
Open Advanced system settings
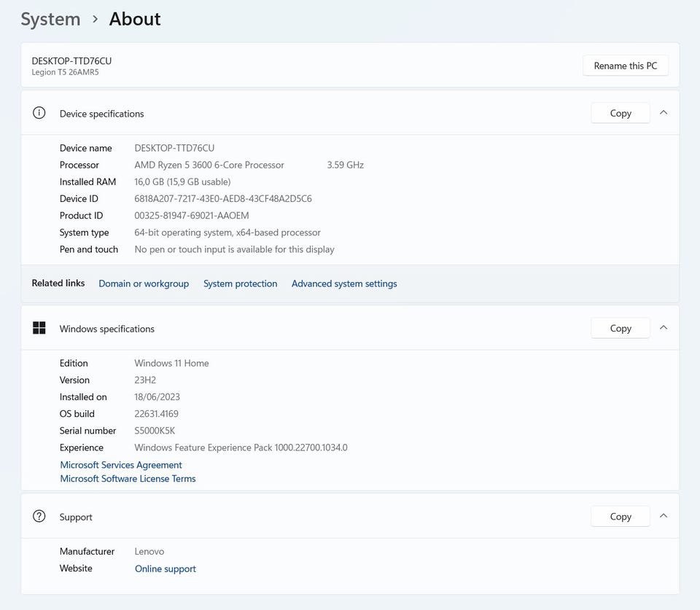tap(344, 284)
